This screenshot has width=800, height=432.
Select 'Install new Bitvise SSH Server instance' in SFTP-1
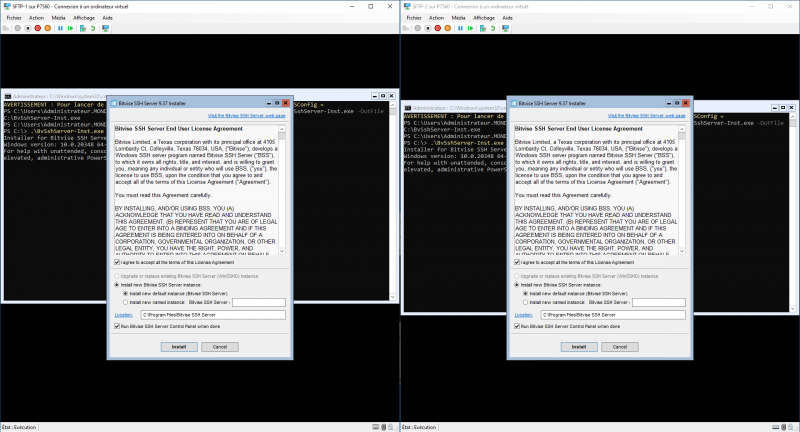click(117, 285)
